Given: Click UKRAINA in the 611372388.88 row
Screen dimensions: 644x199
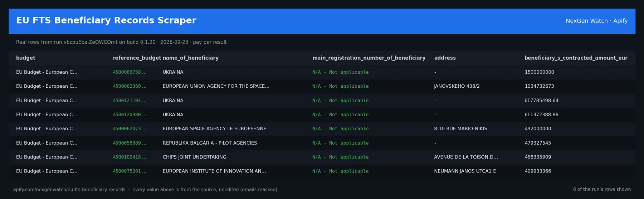Looking at the screenshot, I should pos(173,115).
